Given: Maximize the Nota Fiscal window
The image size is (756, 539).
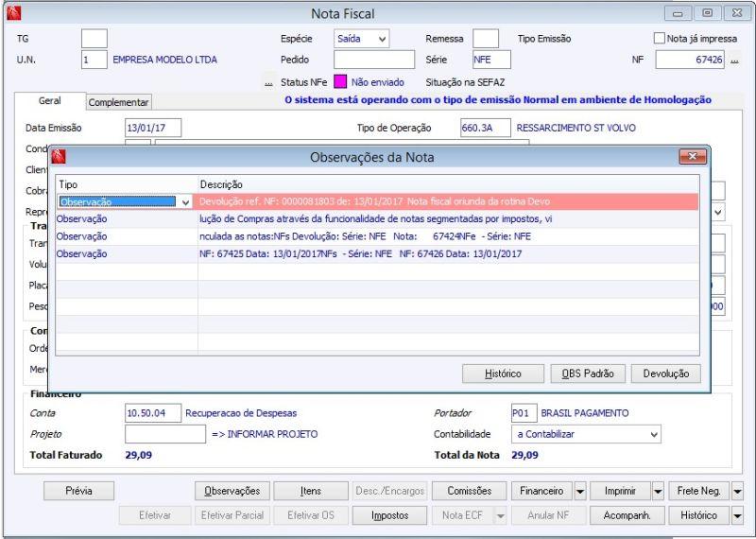Looking at the screenshot, I should [707, 13].
